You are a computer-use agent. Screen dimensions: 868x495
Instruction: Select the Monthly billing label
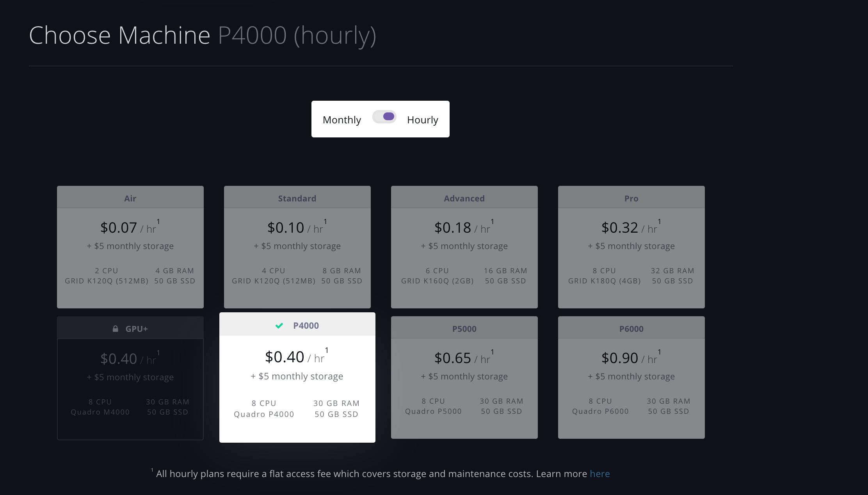(342, 120)
